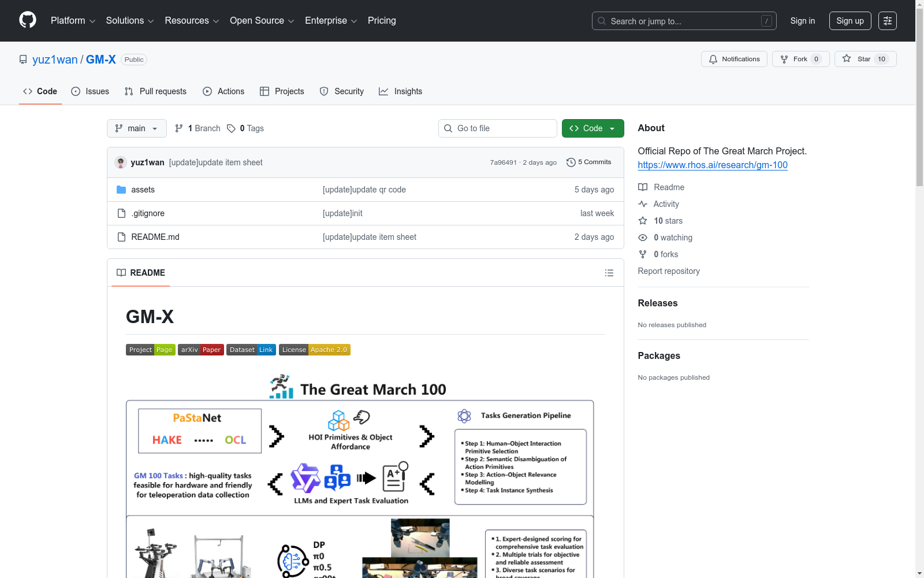924x578 pixels.
Task: Open the main branch selector dropdown
Action: click(x=137, y=128)
